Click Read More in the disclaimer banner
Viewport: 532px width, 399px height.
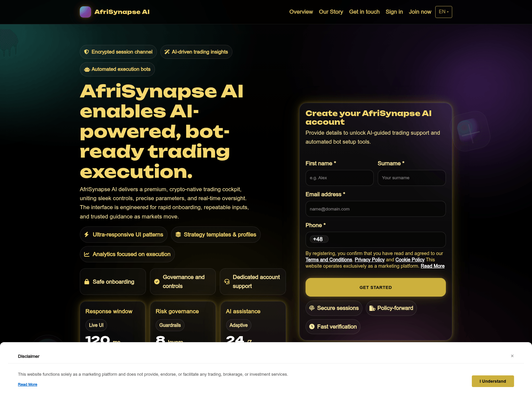[28, 384]
